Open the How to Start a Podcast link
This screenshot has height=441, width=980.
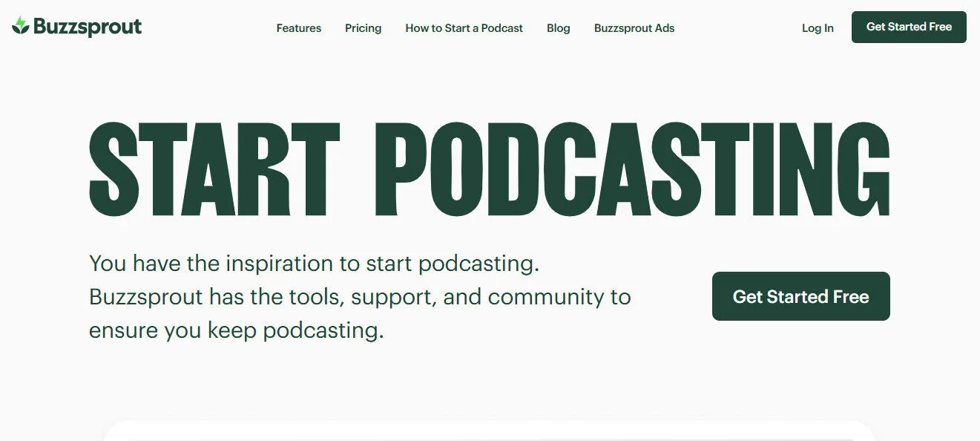pos(464,28)
